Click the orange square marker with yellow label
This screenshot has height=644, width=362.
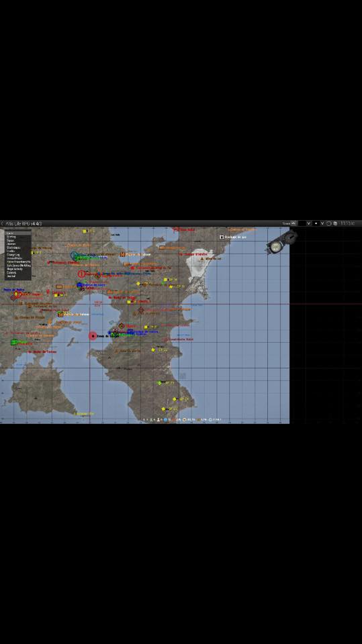coord(60,314)
